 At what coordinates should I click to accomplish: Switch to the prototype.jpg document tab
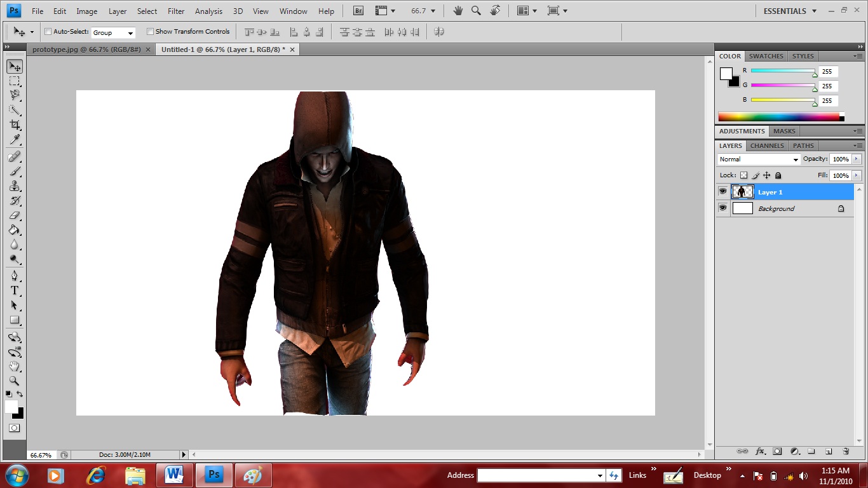[x=86, y=49]
